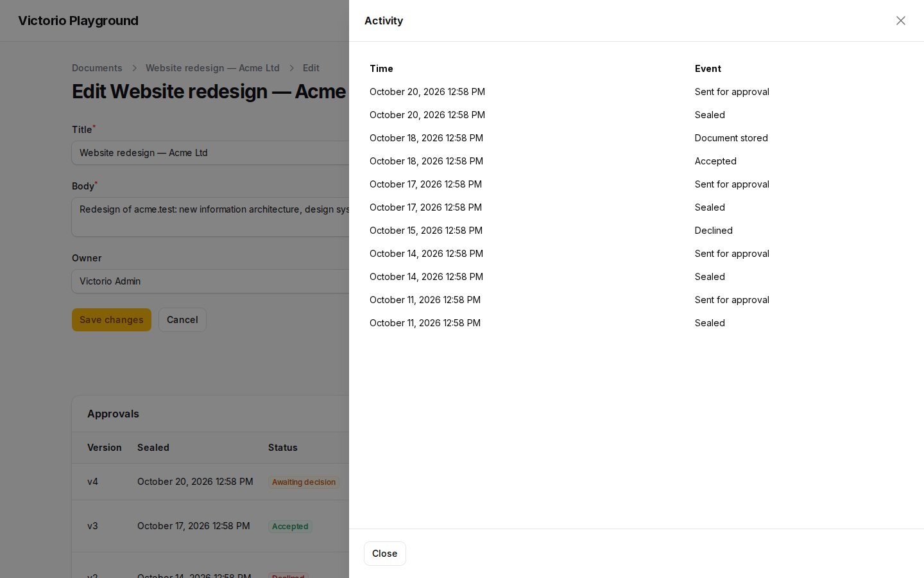The width and height of the screenshot is (924, 578).
Task: Select the Declined event in Activity
Action: tap(714, 231)
